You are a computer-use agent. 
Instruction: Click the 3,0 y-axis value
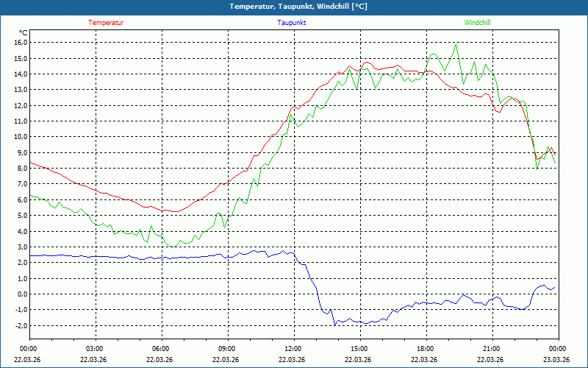point(23,247)
